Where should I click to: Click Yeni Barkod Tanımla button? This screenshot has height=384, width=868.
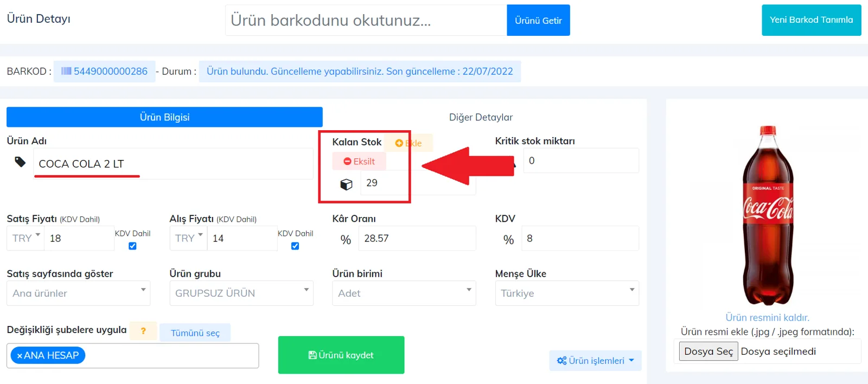pyautogui.click(x=811, y=20)
